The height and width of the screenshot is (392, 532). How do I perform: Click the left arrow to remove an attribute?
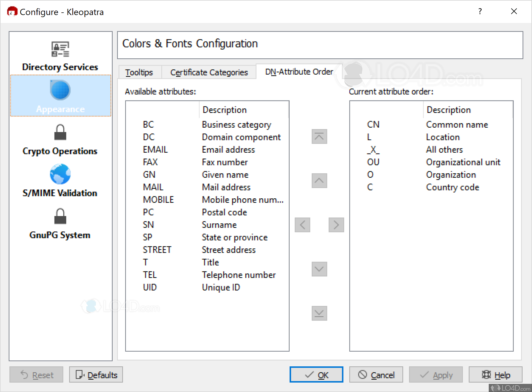302,225
